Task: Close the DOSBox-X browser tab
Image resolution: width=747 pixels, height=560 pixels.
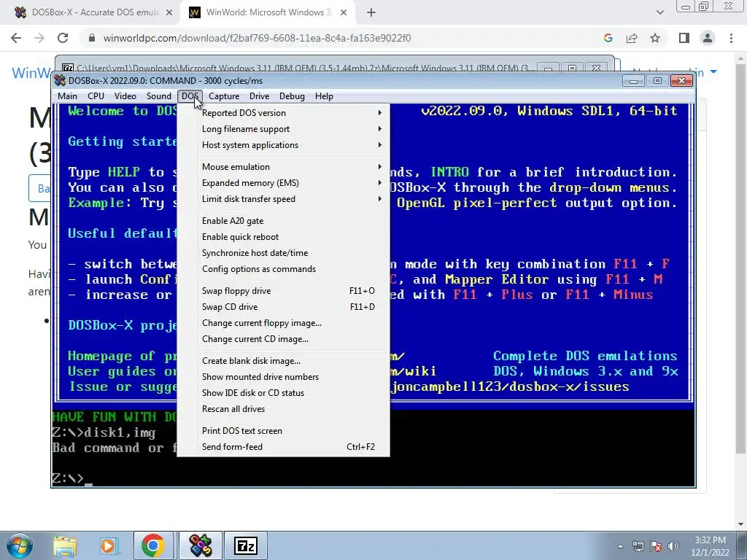Action: pos(169,13)
